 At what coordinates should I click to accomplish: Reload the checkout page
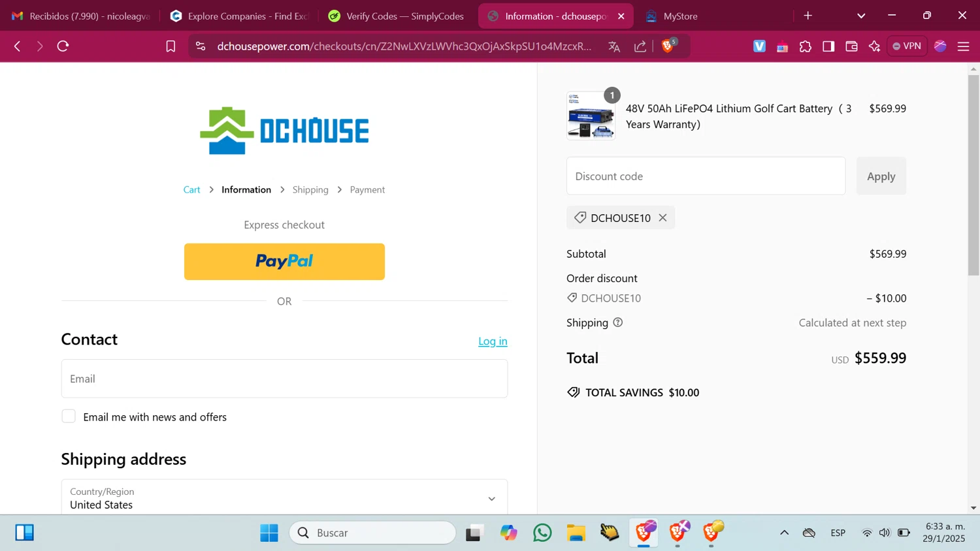(63, 46)
